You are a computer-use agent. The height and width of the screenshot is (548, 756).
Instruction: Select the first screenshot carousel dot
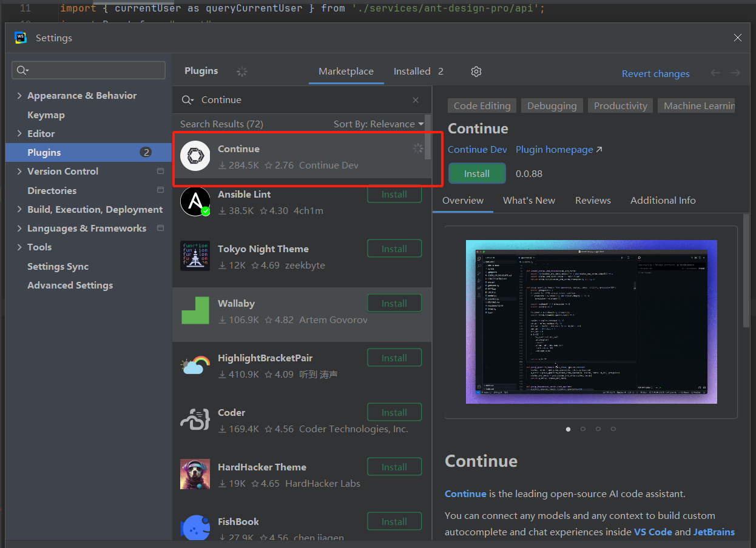tap(568, 429)
